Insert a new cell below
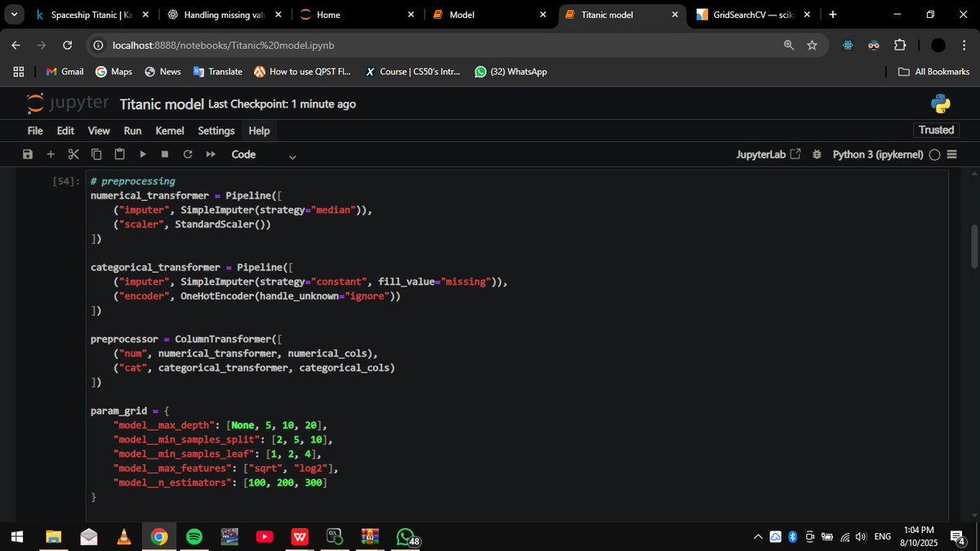This screenshot has width=980, height=551. coord(50,153)
